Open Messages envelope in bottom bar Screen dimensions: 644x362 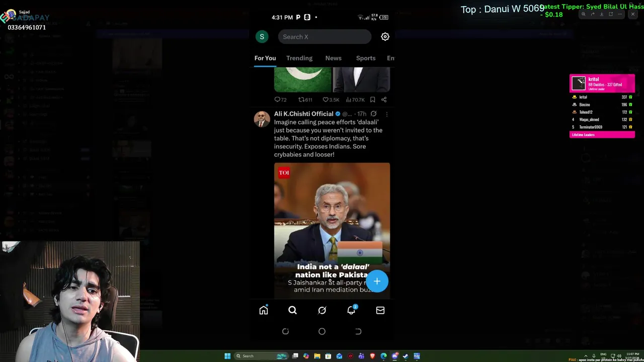coord(380,310)
